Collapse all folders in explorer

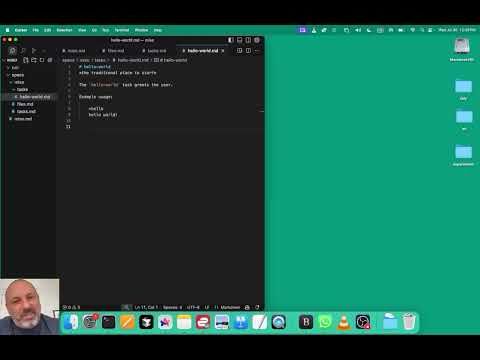50,60
